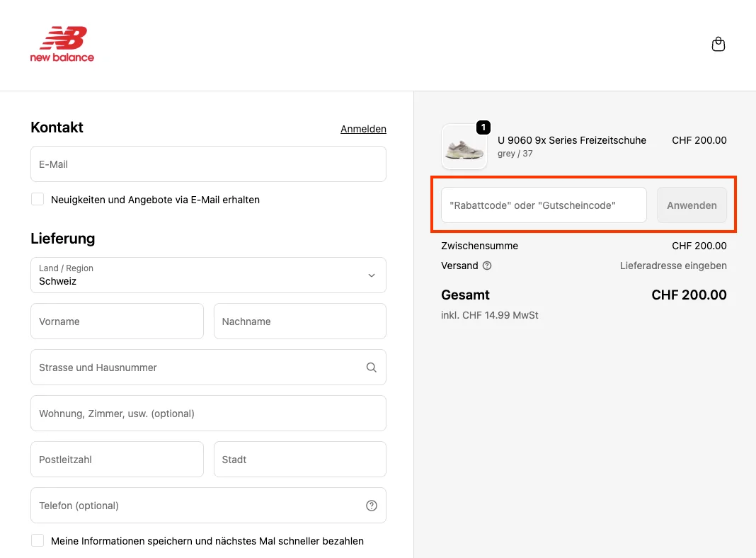The image size is (756, 558).
Task: Click the phone field help icon
Action: coord(372,506)
